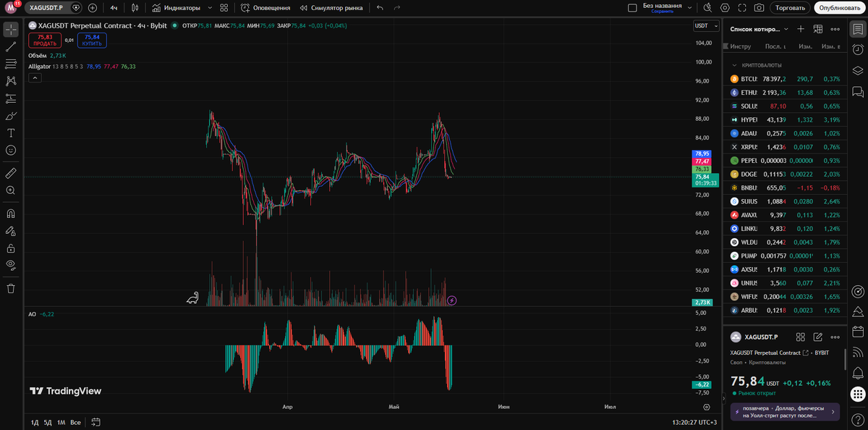This screenshot has width=868, height=430.
Task: Open the timezone 13:20:27 UTC+3 menu
Action: [694, 422]
